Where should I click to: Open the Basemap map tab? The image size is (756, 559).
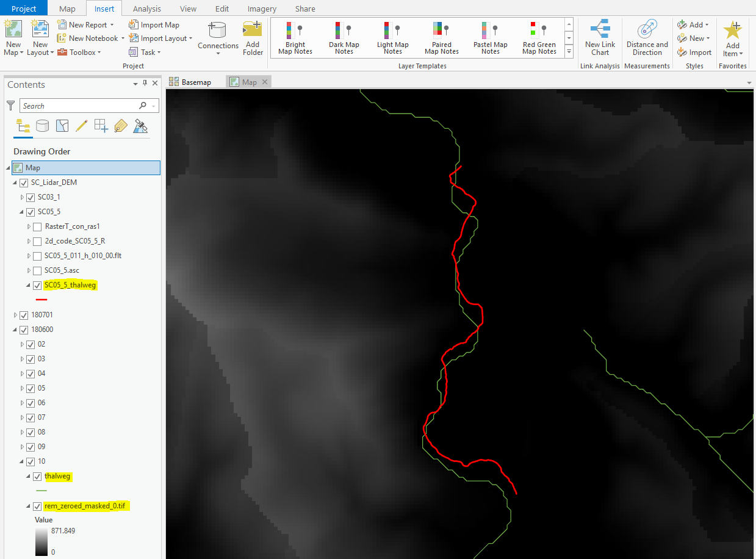click(195, 81)
